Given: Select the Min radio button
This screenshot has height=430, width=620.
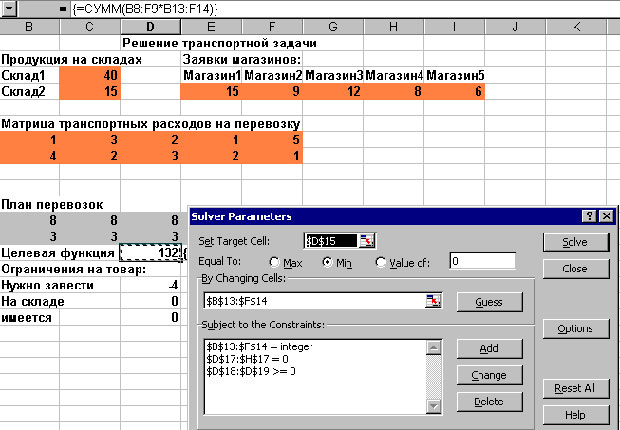Looking at the screenshot, I should coord(327,262).
